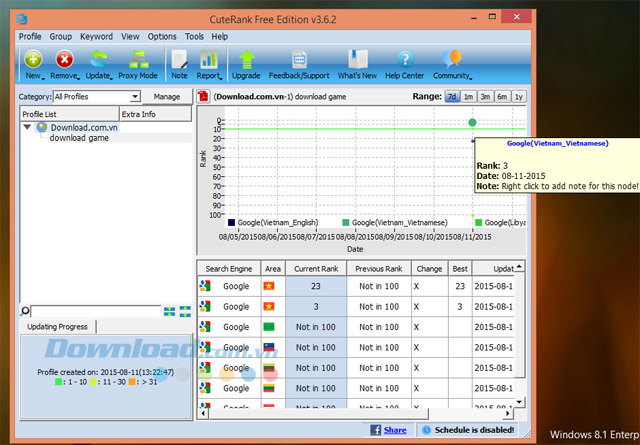Click the Facebook Share link
Viewport: 640px width, 445px height.
coord(394,430)
